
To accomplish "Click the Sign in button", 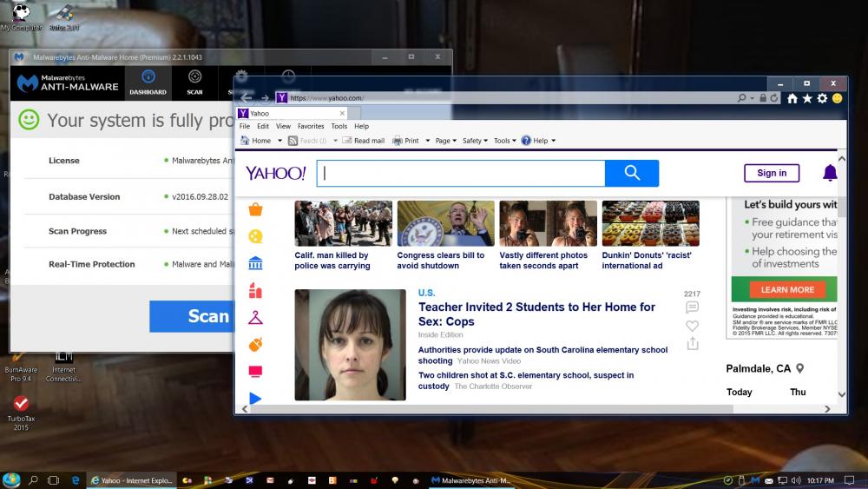I will coord(772,173).
